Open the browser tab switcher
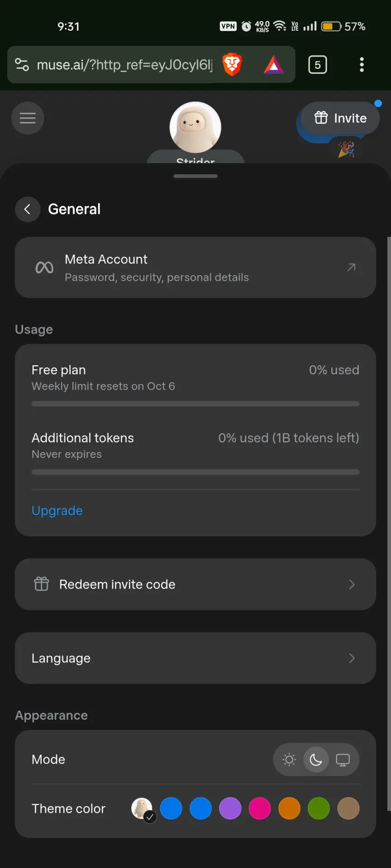 click(x=318, y=65)
